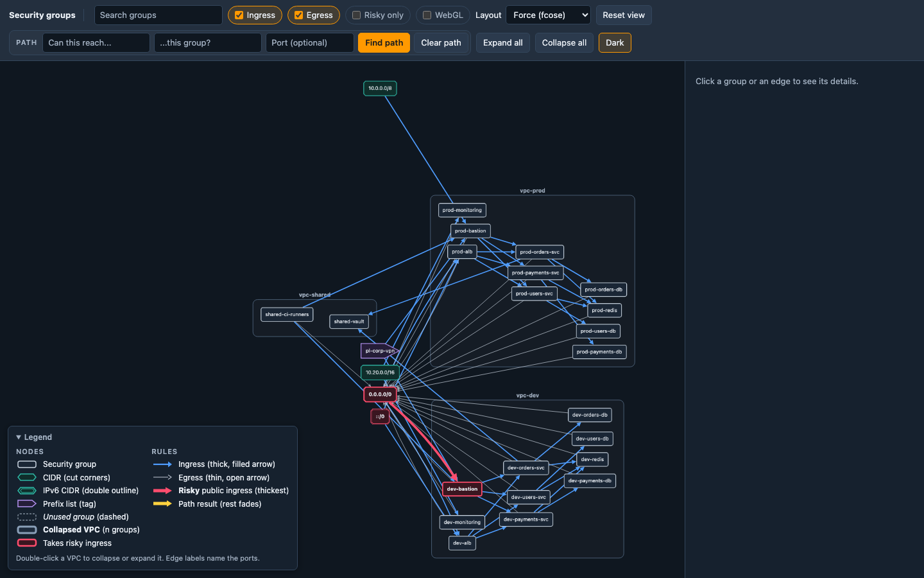924x578 pixels.
Task: Select the dev-redis node
Action: tap(592, 460)
